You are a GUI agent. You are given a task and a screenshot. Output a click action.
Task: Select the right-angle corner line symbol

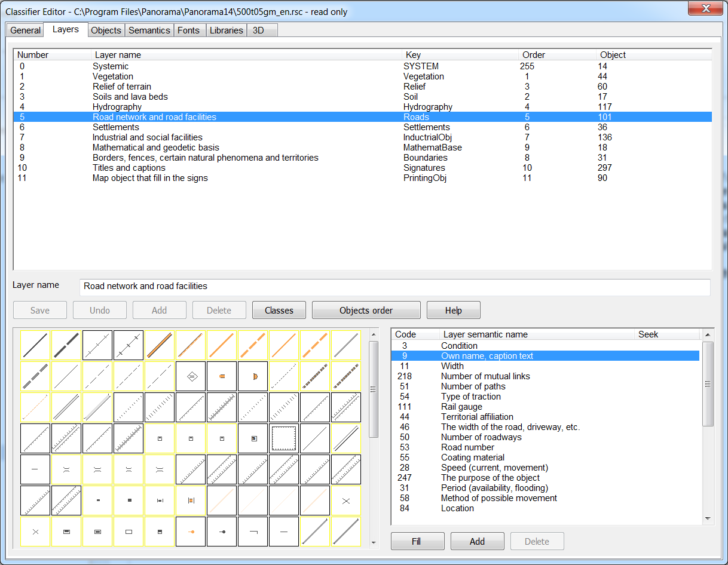pos(253,532)
